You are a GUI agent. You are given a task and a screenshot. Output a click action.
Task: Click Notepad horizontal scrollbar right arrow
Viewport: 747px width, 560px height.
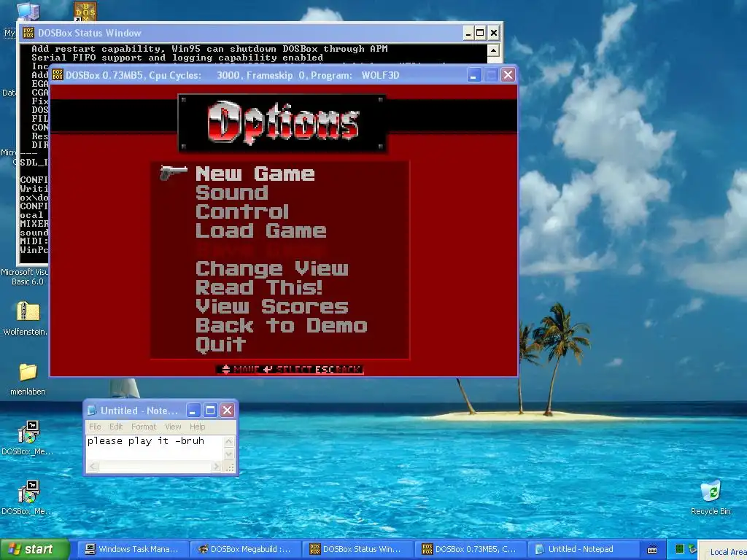tap(217, 467)
